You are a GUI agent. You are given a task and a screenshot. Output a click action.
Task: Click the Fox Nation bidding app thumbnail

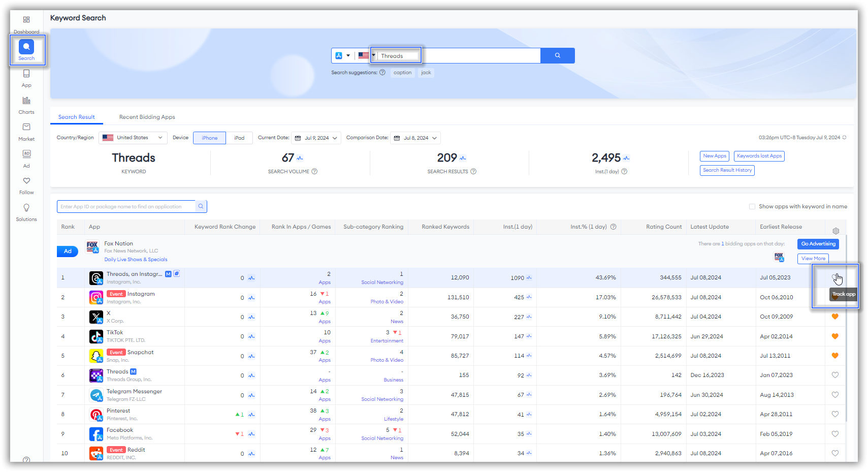(x=779, y=257)
